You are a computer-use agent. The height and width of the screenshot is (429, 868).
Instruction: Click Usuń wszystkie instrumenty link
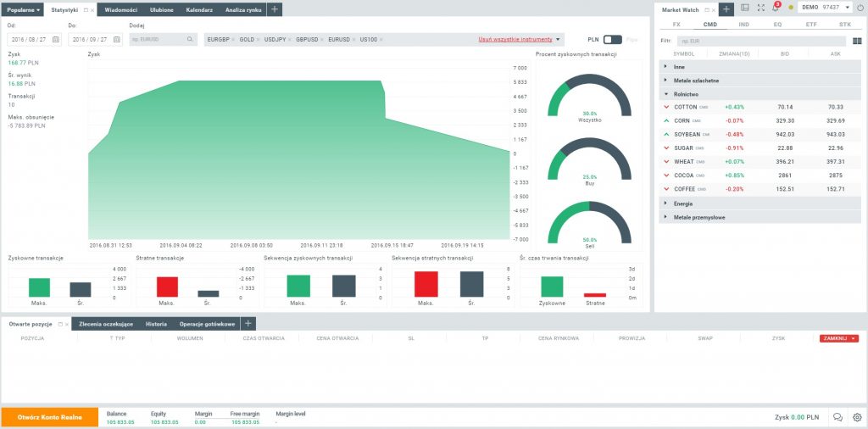point(515,40)
